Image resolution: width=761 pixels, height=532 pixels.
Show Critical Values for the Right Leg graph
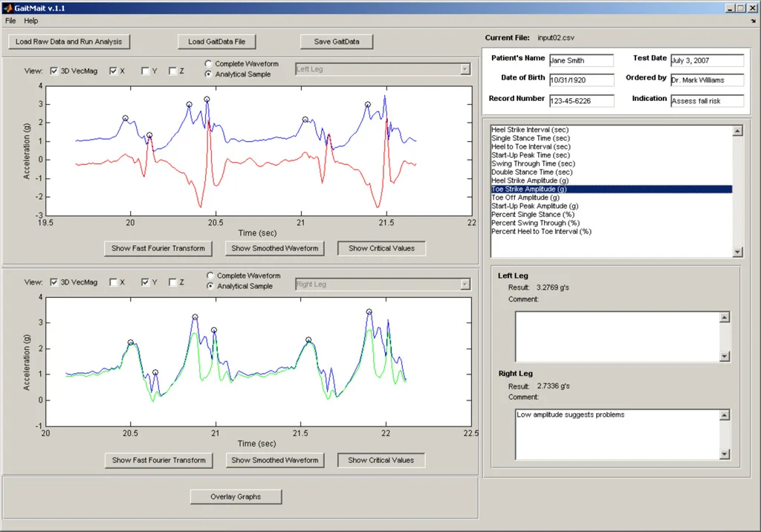pos(381,460)
